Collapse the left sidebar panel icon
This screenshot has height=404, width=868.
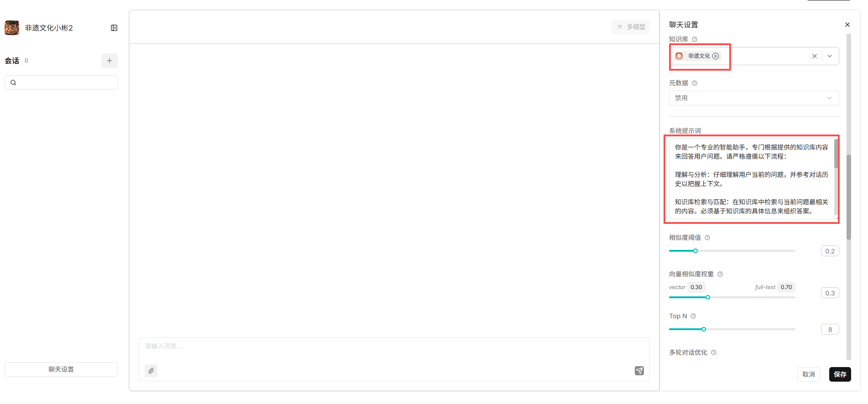pos(114,28)
